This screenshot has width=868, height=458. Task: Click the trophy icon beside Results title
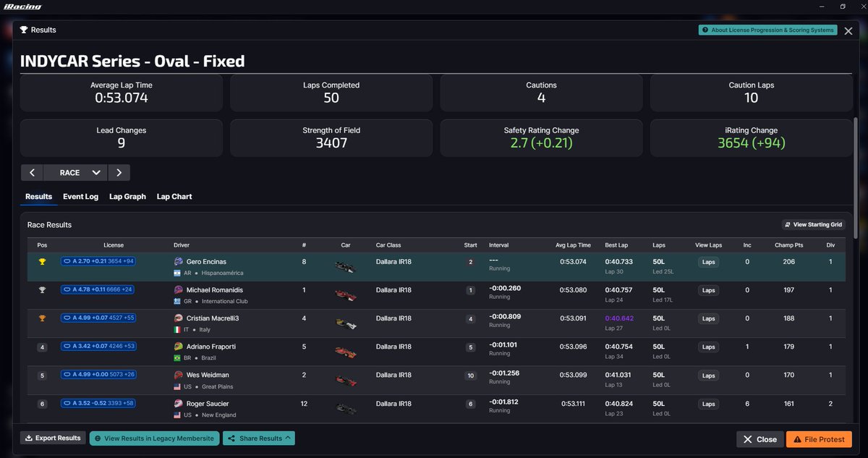pyautogui.click(x=24, y=30)
